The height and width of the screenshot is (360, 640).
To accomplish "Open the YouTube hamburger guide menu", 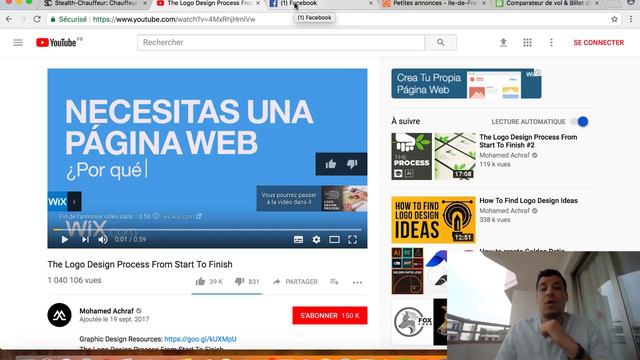I will click(x=18, y=42).
